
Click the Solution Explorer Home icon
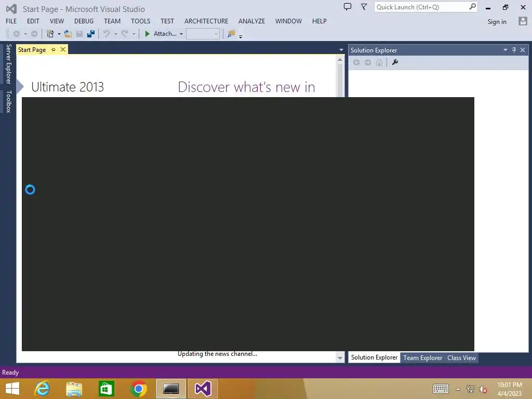(x=379, y=62)
